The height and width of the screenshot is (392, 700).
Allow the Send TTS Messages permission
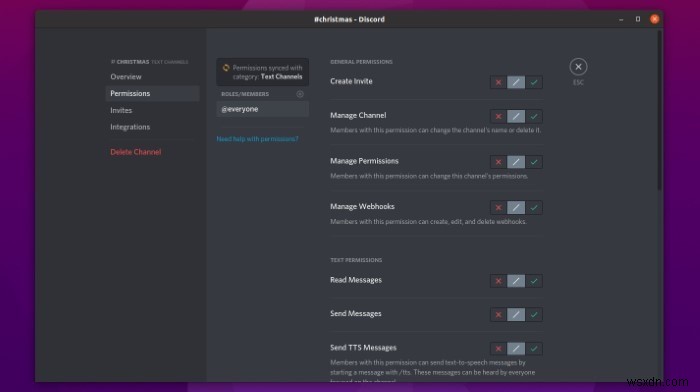[534, 349]
